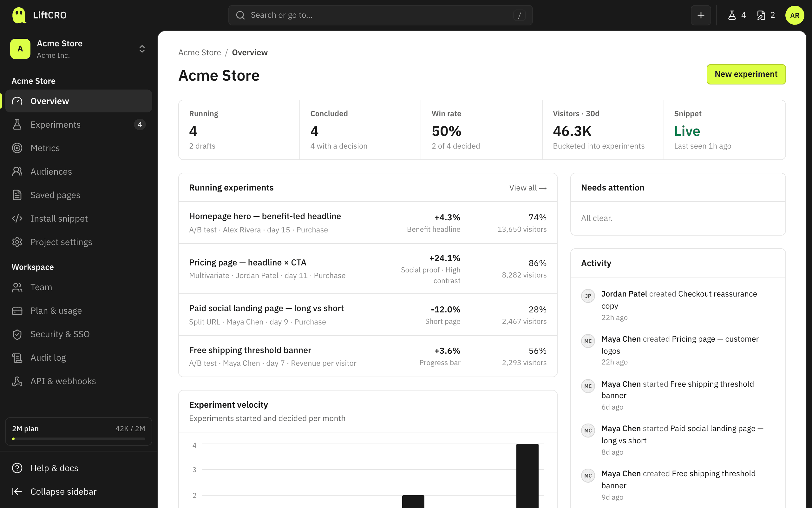Click the JP avatar in Activity
812x508 pixels.
click(588, 296)
